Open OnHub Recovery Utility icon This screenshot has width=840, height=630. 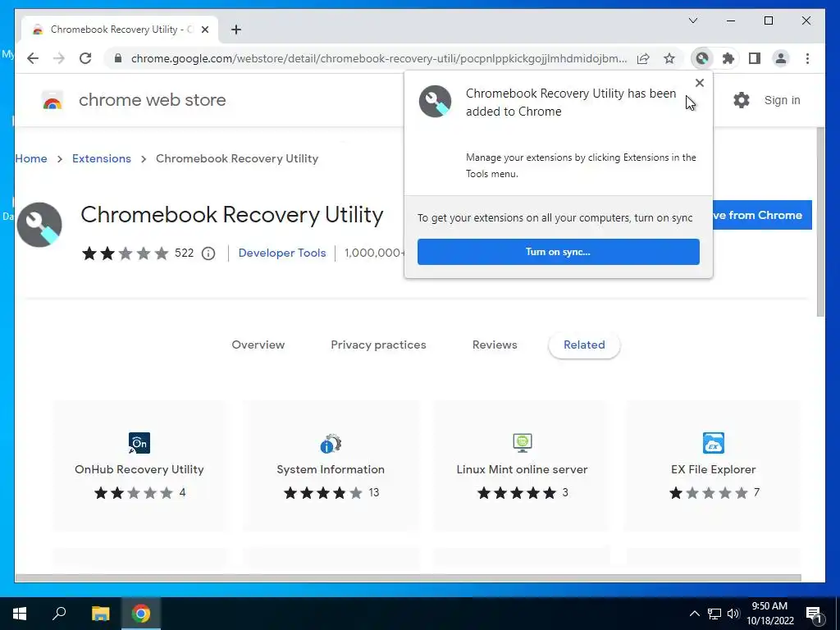click(139, 443)
